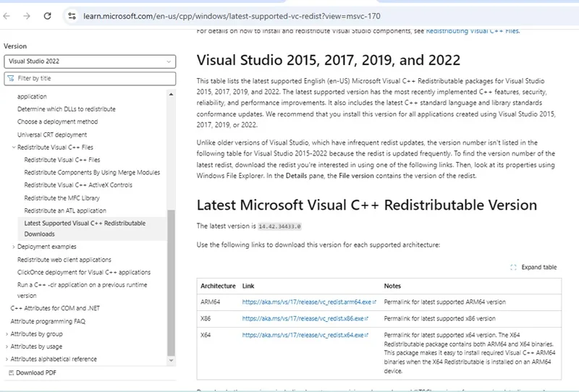Click the X64 architecture cell
Image resolution: width=579 pixels, height=392 pixels.
pyautogui.click(x=206, y=335)
